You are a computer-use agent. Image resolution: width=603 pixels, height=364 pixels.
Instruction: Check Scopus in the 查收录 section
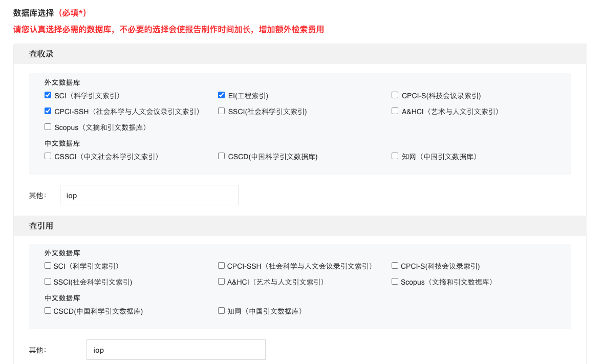(48, 126)
